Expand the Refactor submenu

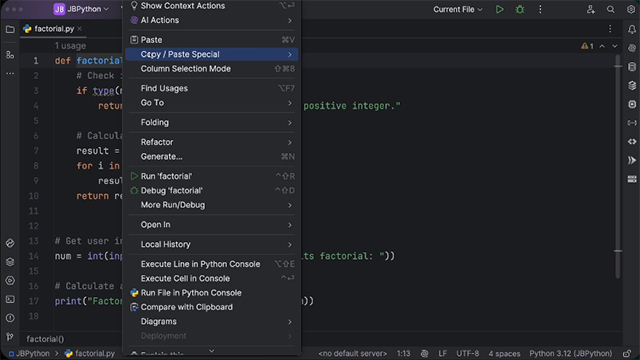[212, 142]
